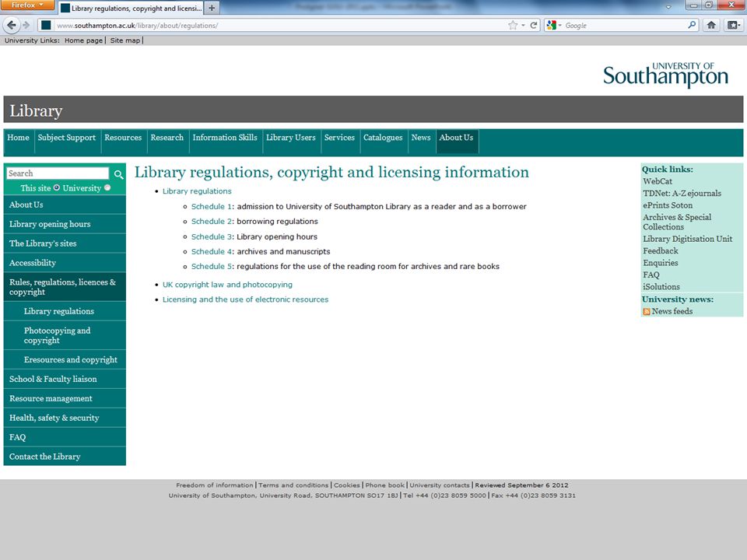The image size is (747, 560).
Task: Click into the Google search box
Action: coord(624,25)
